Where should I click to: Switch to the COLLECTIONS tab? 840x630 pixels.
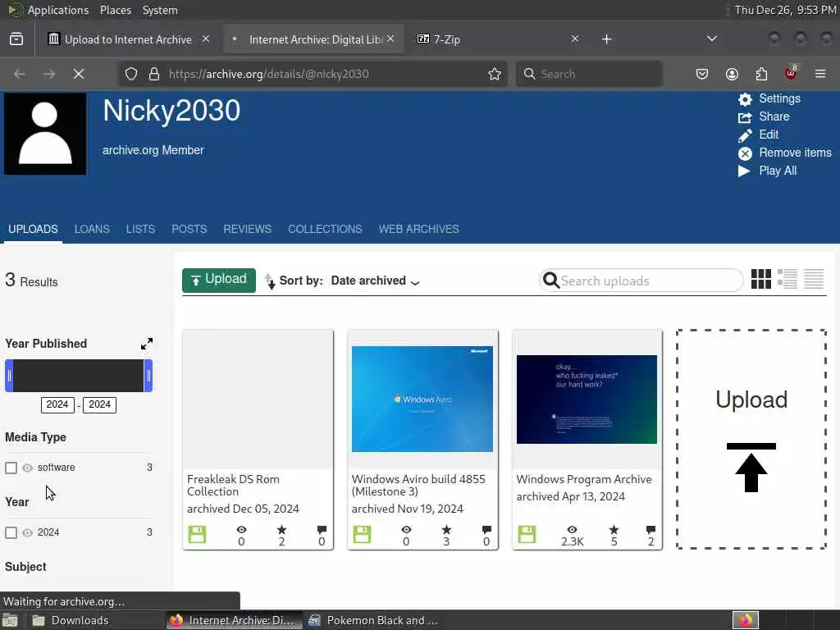tap(325, 230)
